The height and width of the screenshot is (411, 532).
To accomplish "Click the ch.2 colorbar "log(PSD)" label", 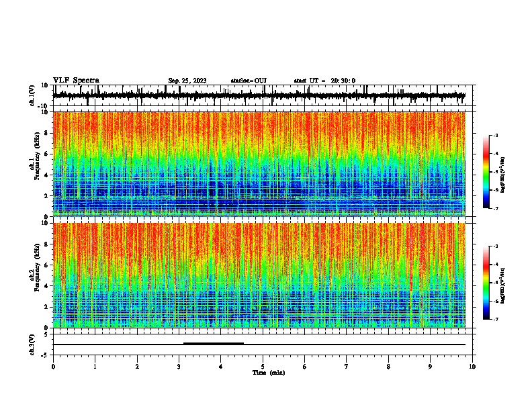I will 503,285.
